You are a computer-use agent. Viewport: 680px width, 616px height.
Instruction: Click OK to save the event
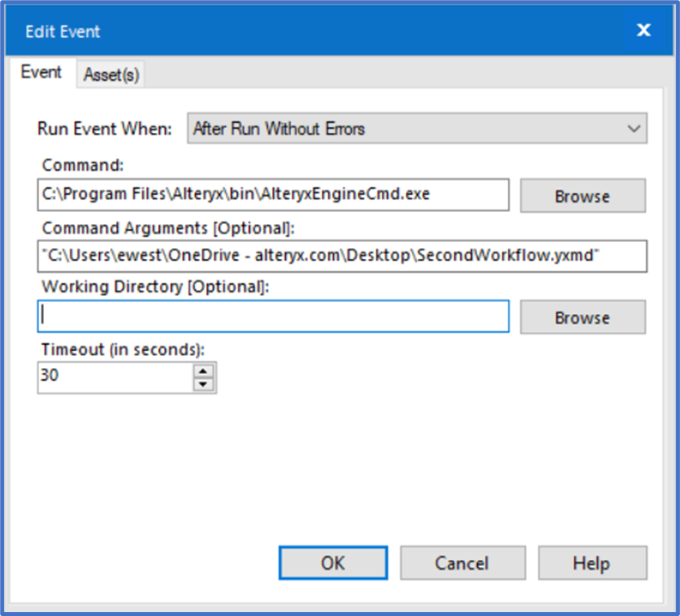point(332,562)
